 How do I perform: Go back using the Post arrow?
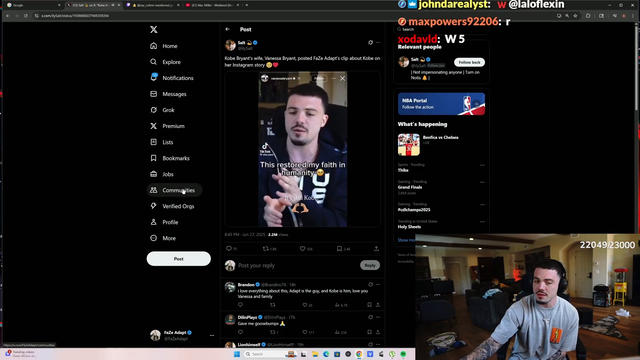pos(228,29)
